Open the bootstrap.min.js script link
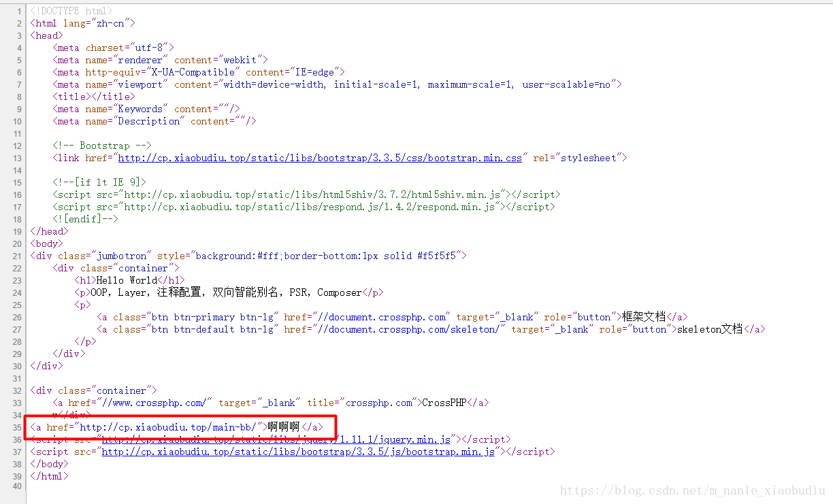 [298, 452]
